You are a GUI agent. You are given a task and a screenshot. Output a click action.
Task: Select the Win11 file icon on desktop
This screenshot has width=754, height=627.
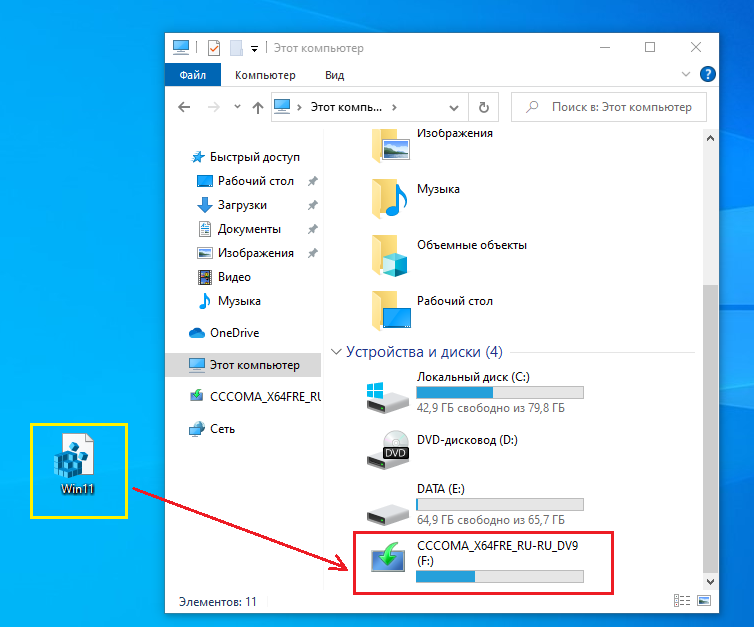[77, 464]
